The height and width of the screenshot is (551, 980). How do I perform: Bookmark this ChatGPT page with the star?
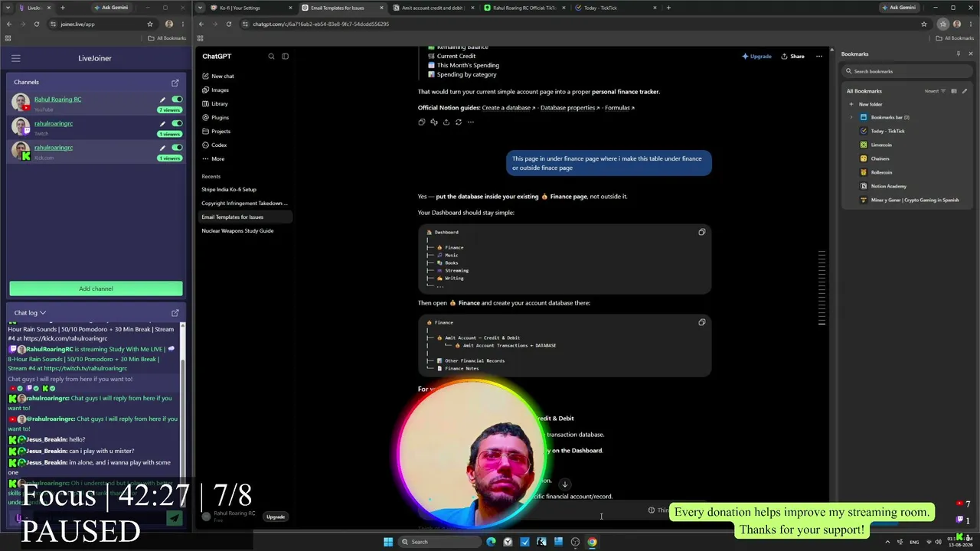point(924,24)
